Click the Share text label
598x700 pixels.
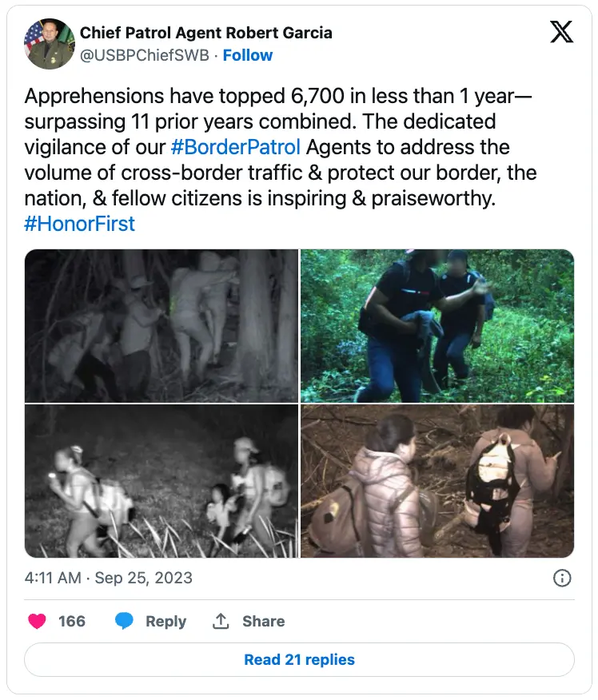(x=263, y=621)
